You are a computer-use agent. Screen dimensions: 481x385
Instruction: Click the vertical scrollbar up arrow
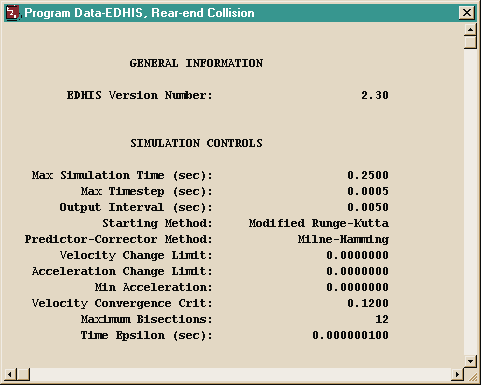click(470, 30)
